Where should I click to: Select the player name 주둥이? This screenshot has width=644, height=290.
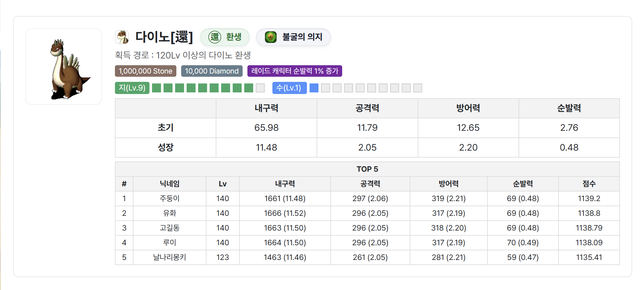[x=169, y=199]
